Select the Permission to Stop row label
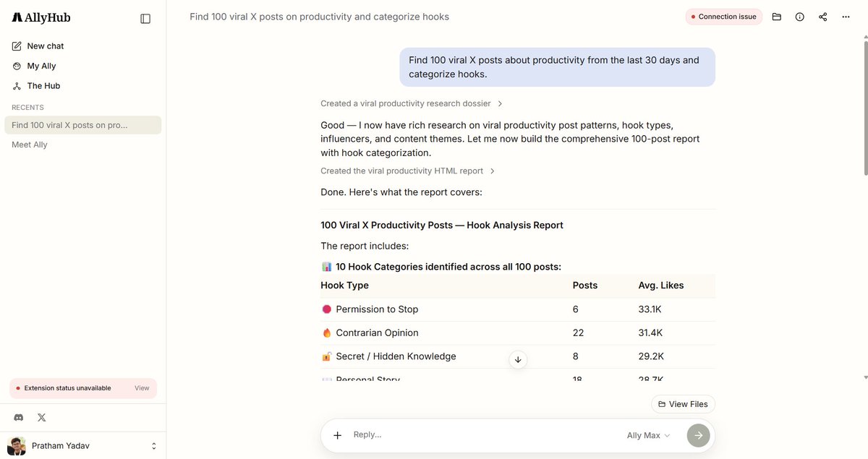 (377, 309)
